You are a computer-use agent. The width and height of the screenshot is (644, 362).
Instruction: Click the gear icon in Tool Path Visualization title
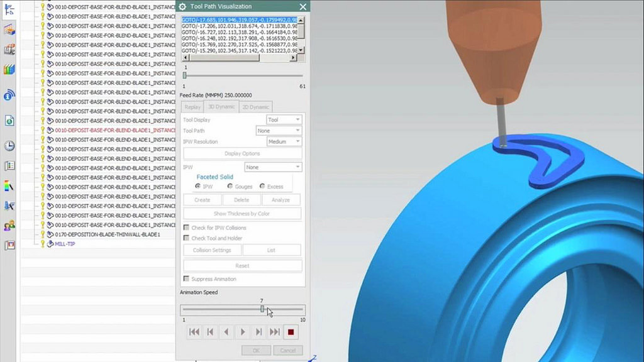(183, 6)
